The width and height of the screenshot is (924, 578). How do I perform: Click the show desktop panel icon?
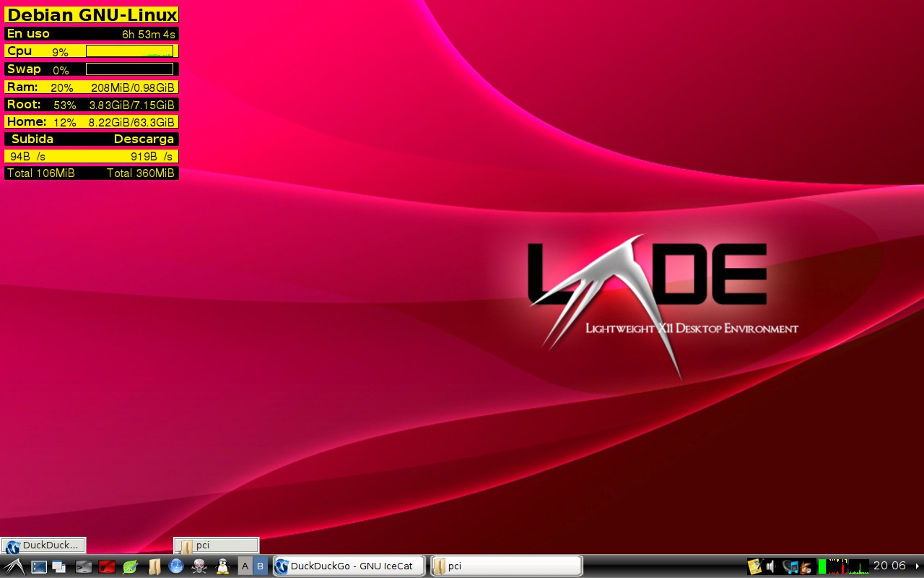(x=39, y=567)
